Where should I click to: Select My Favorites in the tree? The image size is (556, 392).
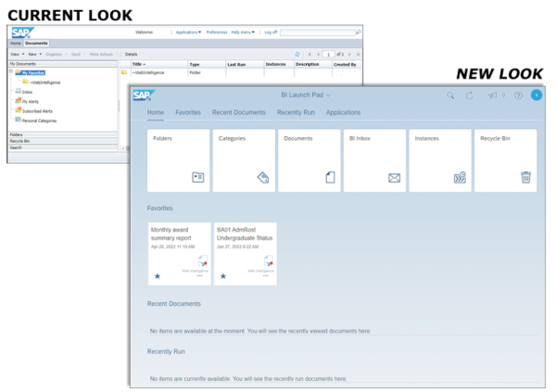click(x=33, y=72)
